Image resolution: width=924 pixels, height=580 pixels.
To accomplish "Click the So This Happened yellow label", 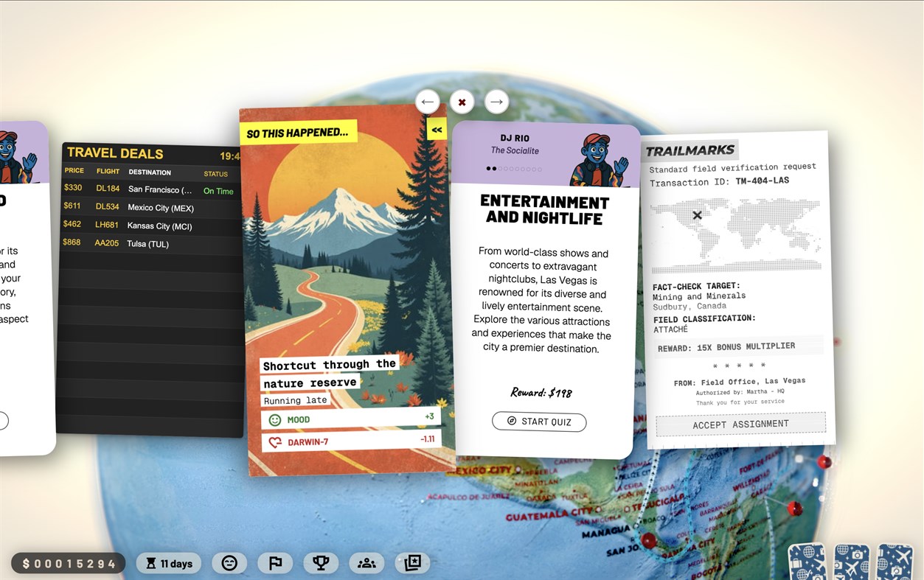I will tap(298, 133).
